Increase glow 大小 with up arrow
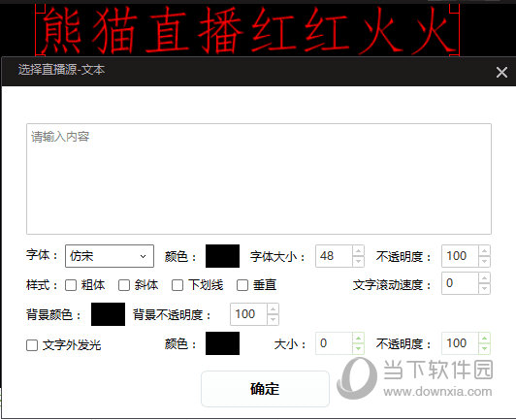Image resolution: width=516 pixels, height=420 pixels. click(x=358, y=339)
